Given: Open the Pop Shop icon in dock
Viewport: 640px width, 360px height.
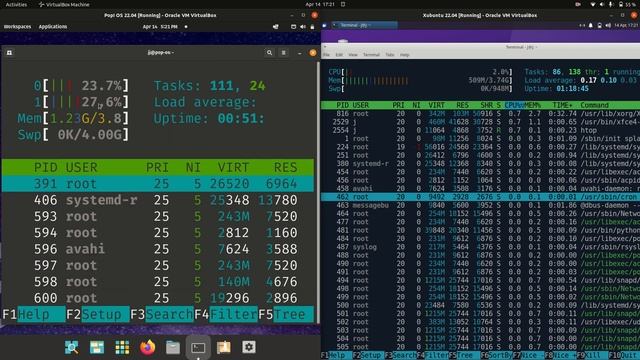Looking at the screenshot, I should click(97, 347).
